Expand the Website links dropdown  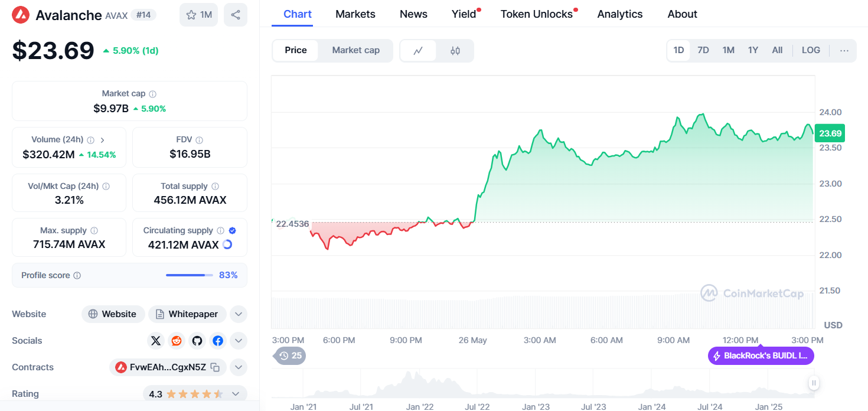click(x=239, y=314)
